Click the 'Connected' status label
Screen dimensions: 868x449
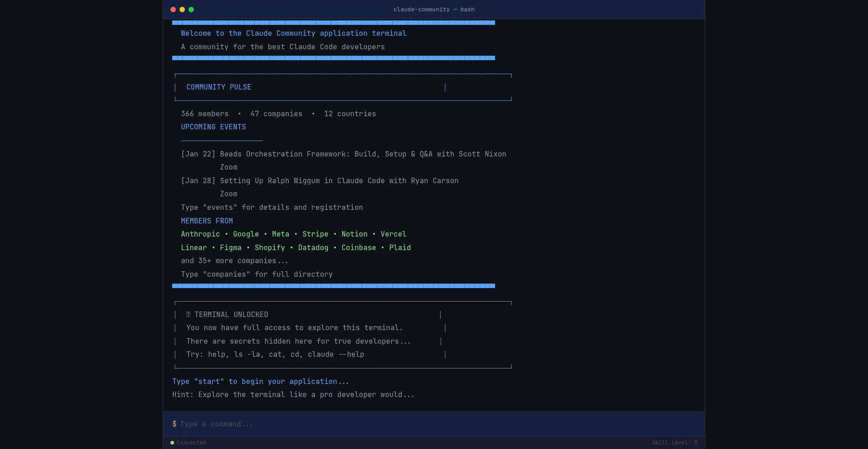pos(191,443)
